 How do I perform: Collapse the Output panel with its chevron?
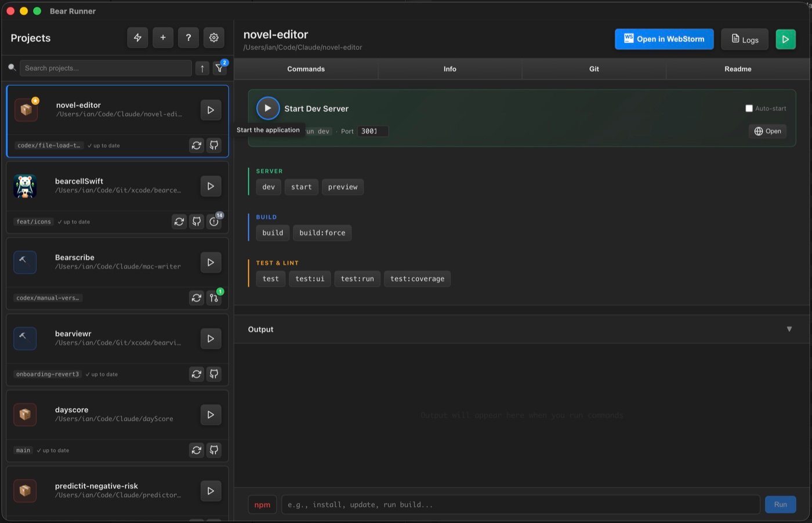[789, 329]
